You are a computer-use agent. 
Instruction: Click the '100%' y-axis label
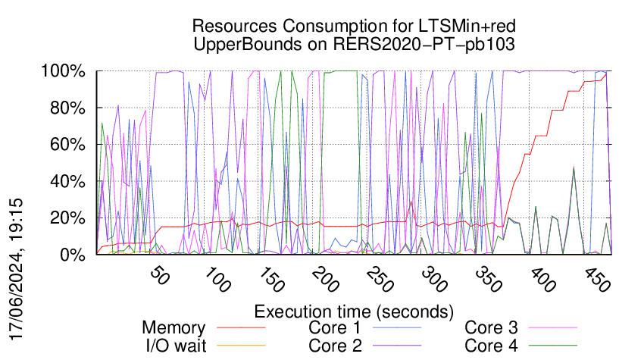[x=63, y=71]
